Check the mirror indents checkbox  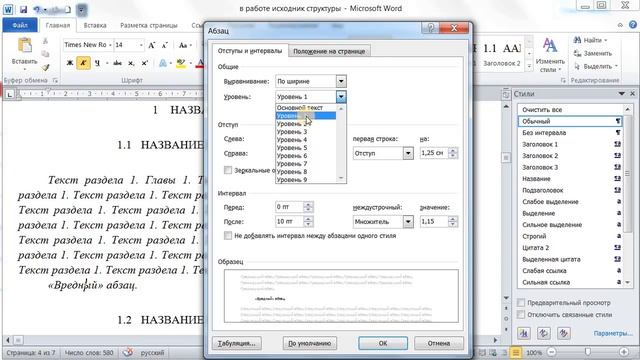point(228,170)
